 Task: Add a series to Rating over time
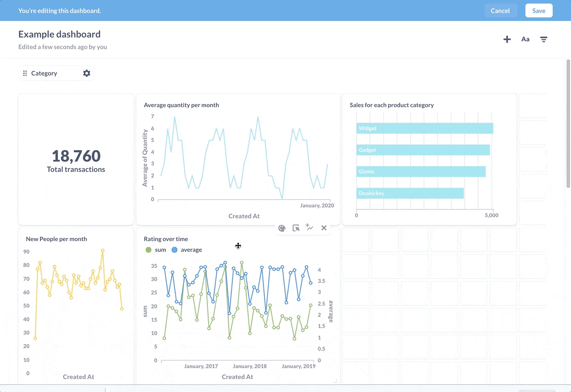[x=310, y=228]
